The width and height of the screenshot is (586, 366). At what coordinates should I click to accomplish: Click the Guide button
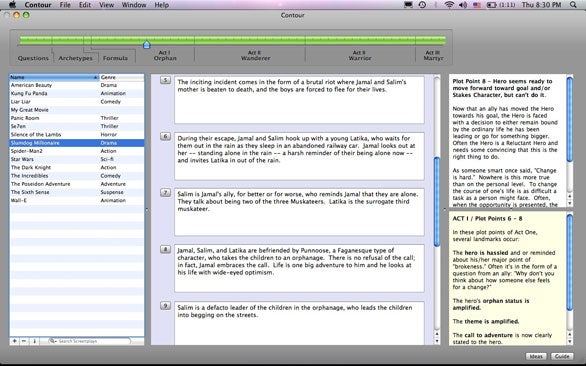(562, 356)
